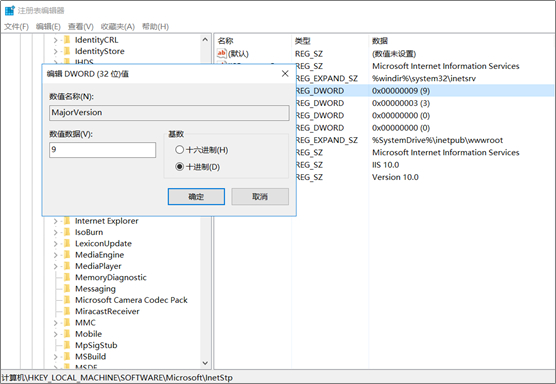The height and width of the screenshot is (384, 556).
Task: Expand the IsoBurn tree node
Action: [55, 233]
